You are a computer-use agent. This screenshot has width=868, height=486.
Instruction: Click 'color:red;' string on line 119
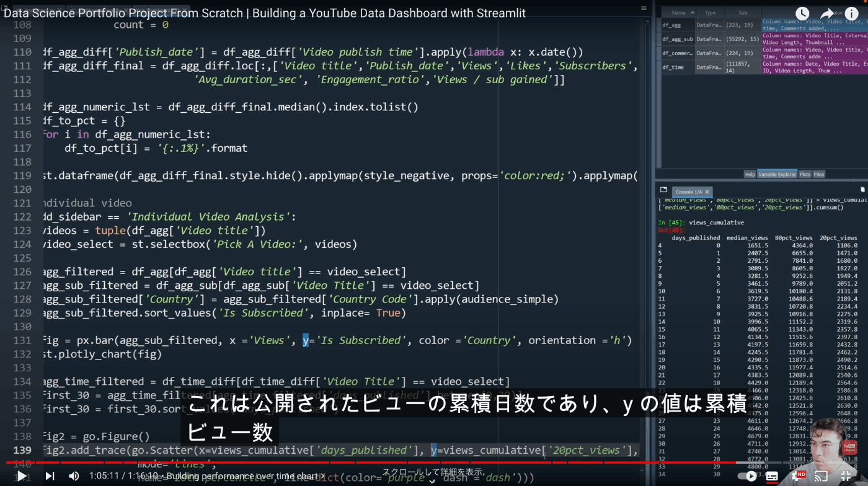tap(535, 175)
